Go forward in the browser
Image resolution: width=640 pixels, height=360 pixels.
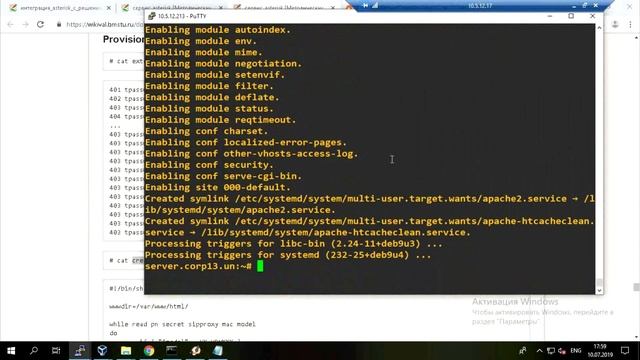click(25, 24)
